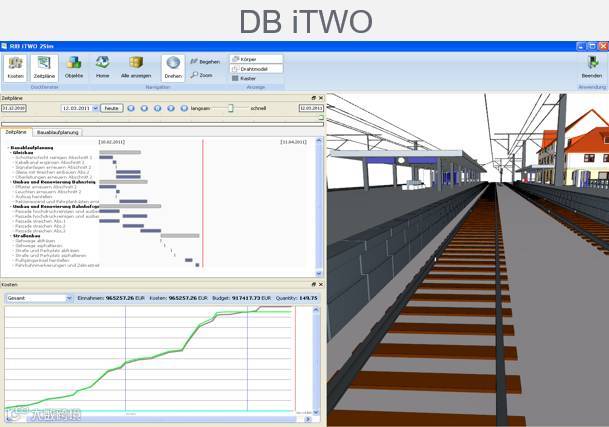Activate the Begehen walk mode
Screen dimensions: 609x427
pyautogui.click(x=205, y=61)
